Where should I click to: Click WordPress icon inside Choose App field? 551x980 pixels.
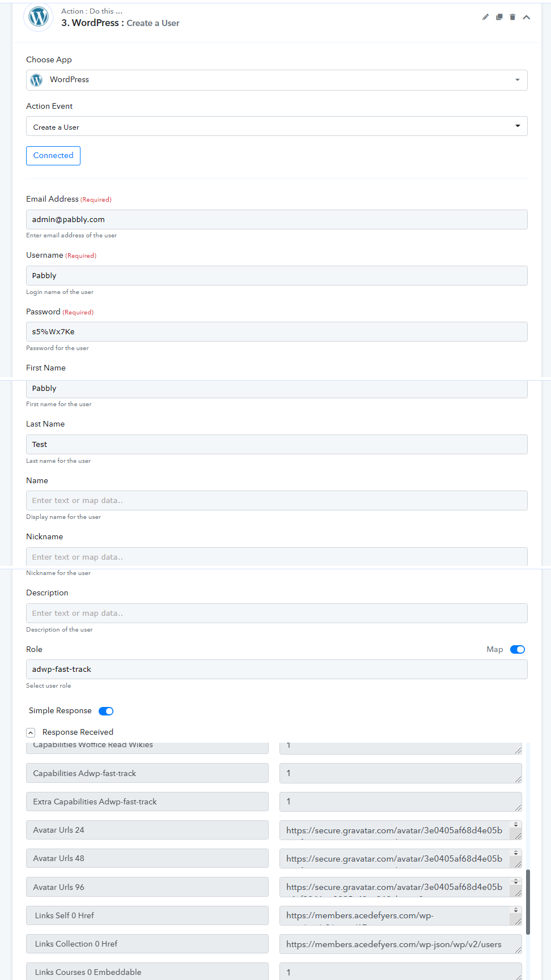pyautogui.click(x=36, y=80)
